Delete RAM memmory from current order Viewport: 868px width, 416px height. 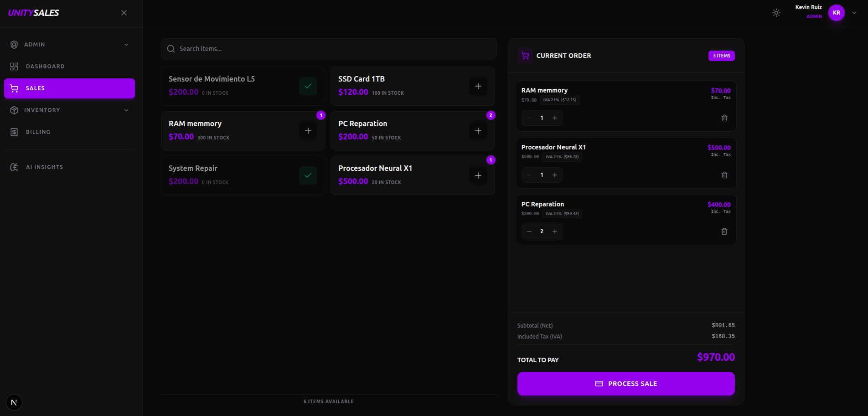pyautogui.click(x=724, y=118)
